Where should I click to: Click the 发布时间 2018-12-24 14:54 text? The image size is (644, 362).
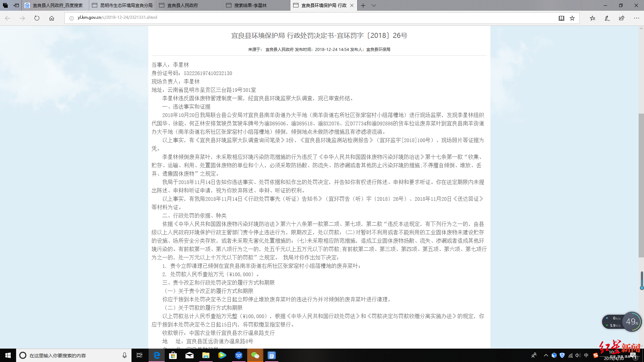(x=322, y=50)
